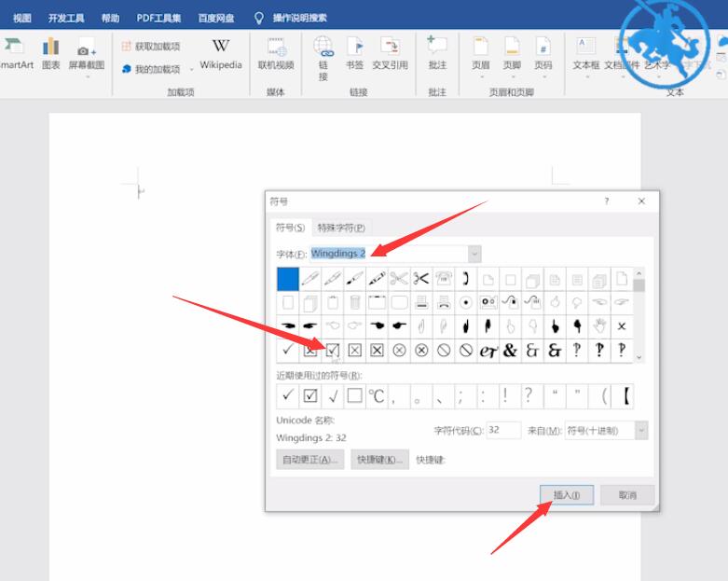Switch to the 特殊字符(P) tab

coord(341,228)
